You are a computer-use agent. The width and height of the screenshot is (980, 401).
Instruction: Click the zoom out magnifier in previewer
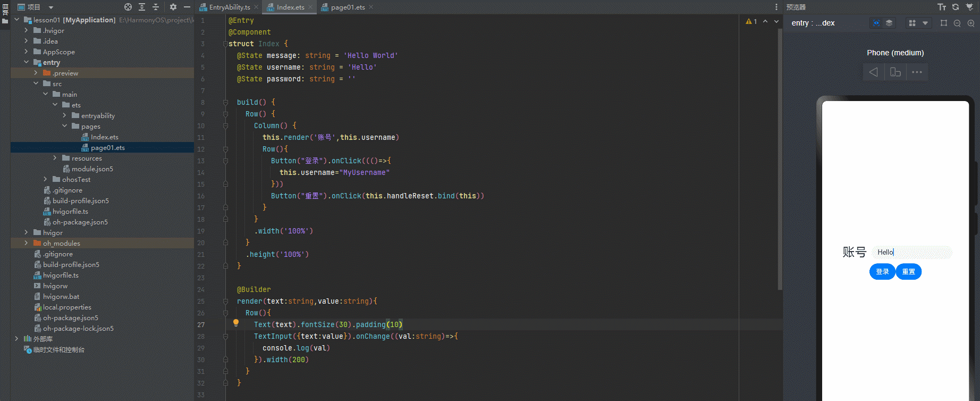tap(957, 23)
